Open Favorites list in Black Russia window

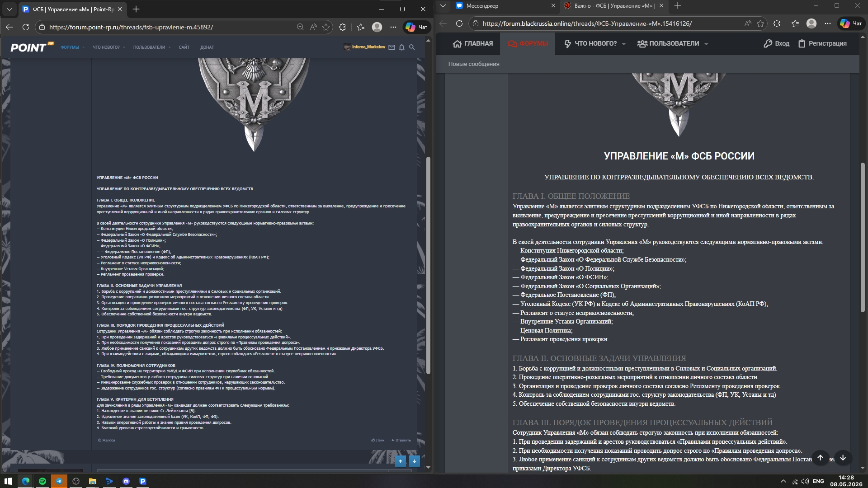tap(795, 23)
